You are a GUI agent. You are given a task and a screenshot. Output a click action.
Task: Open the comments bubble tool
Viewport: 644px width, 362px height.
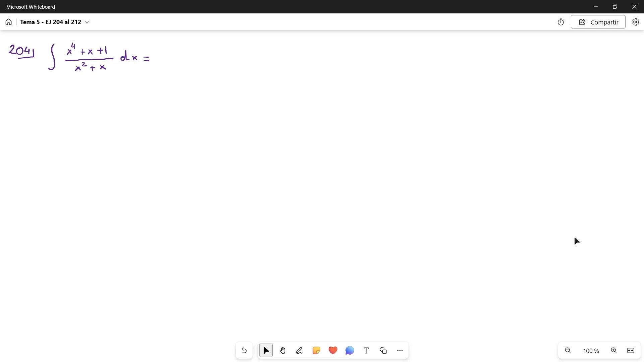pos(350,351)
